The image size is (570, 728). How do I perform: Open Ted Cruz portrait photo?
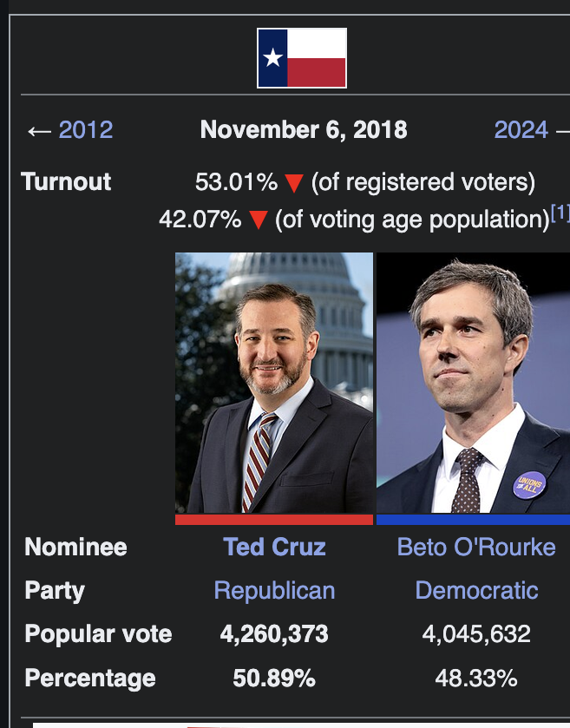click(274, 383)
